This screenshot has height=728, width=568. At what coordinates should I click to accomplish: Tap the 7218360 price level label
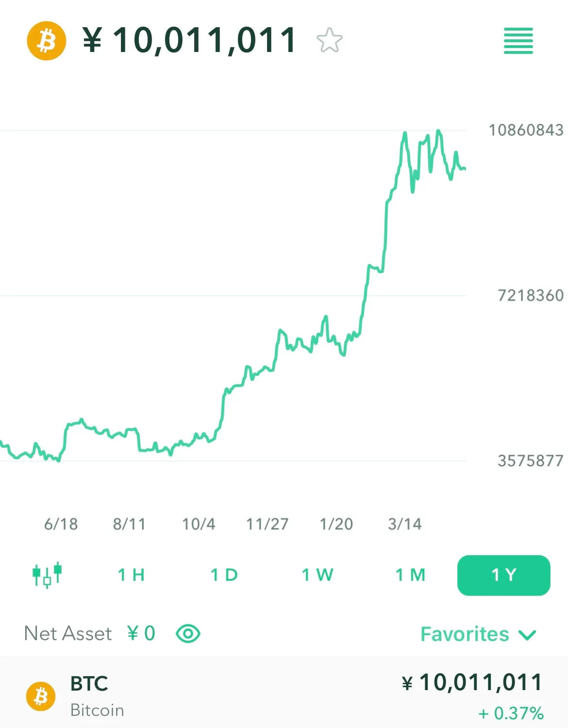pyautogui.click(x=531, y=295)
